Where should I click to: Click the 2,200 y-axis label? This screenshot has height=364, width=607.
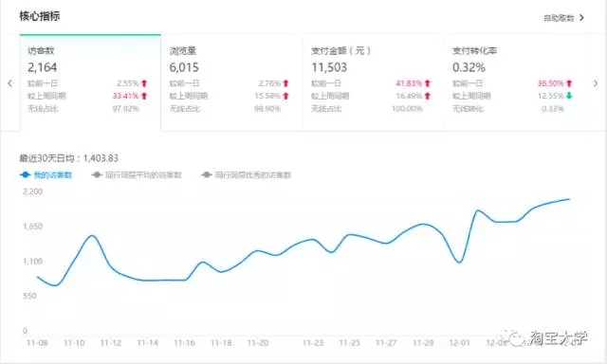pyautogui.click(x=33, y=191)
